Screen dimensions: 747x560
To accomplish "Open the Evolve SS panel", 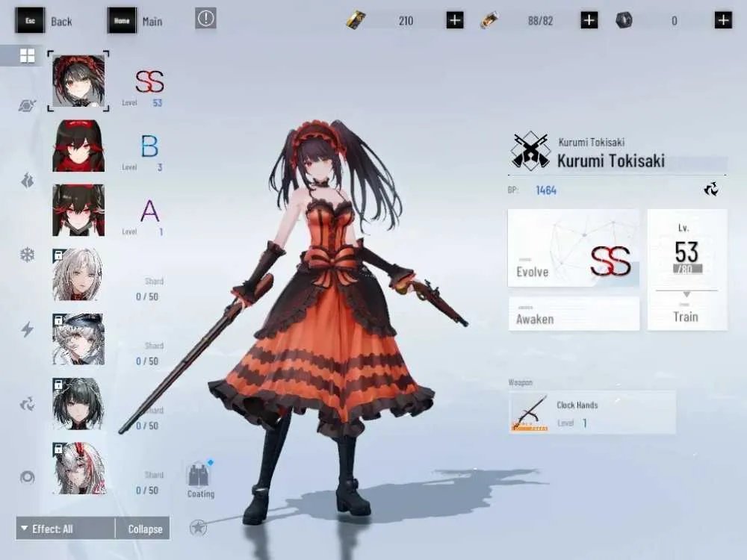I will (x=574, y=248).
